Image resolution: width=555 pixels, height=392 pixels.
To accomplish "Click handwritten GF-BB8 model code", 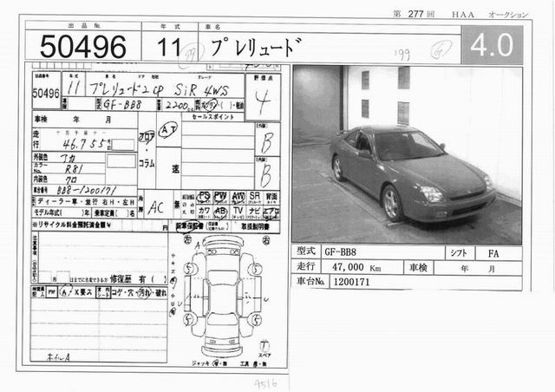I will click(122, 105).
